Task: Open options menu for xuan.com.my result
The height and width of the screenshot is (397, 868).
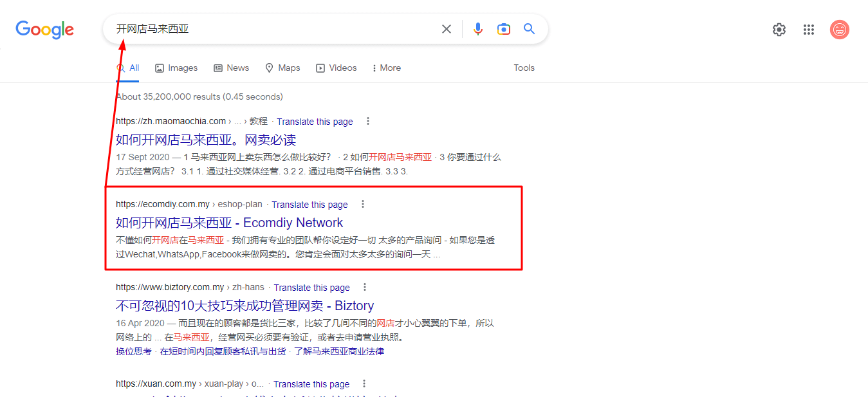Action: tap(364, 383)
